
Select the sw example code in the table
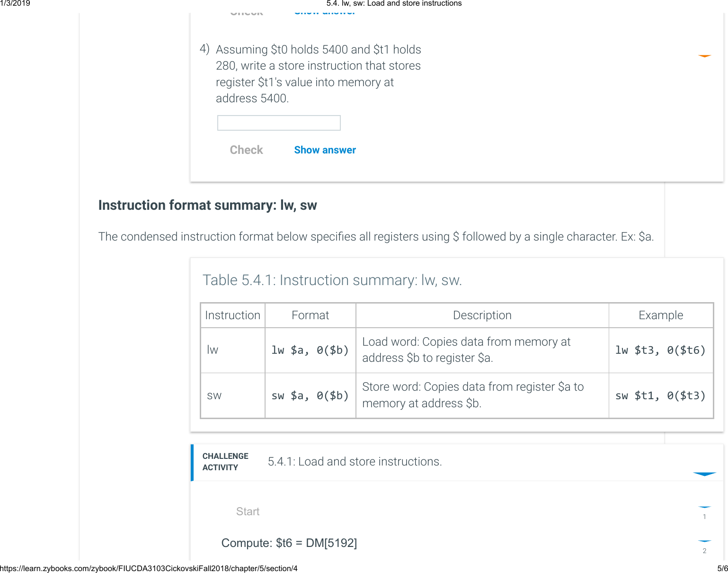tap(660, 395)
